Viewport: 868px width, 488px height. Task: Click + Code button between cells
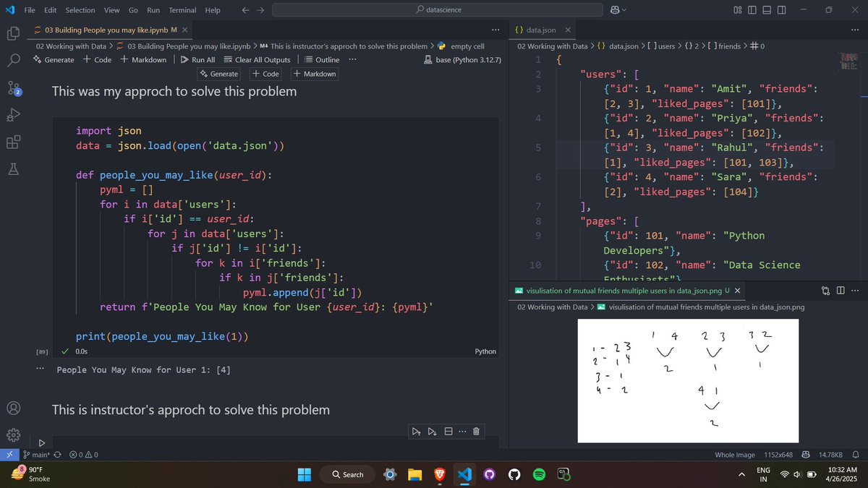266,74
